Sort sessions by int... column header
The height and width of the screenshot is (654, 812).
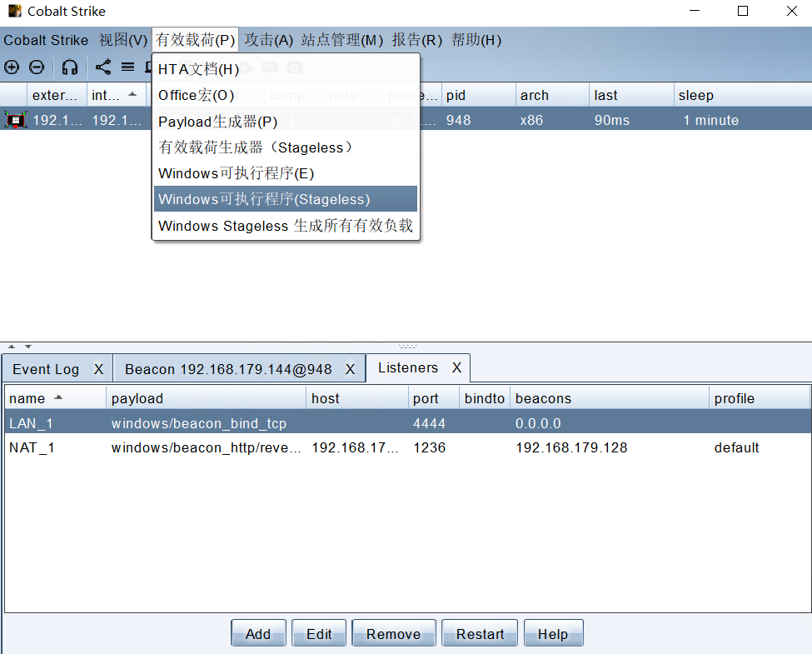coord(117,95)
